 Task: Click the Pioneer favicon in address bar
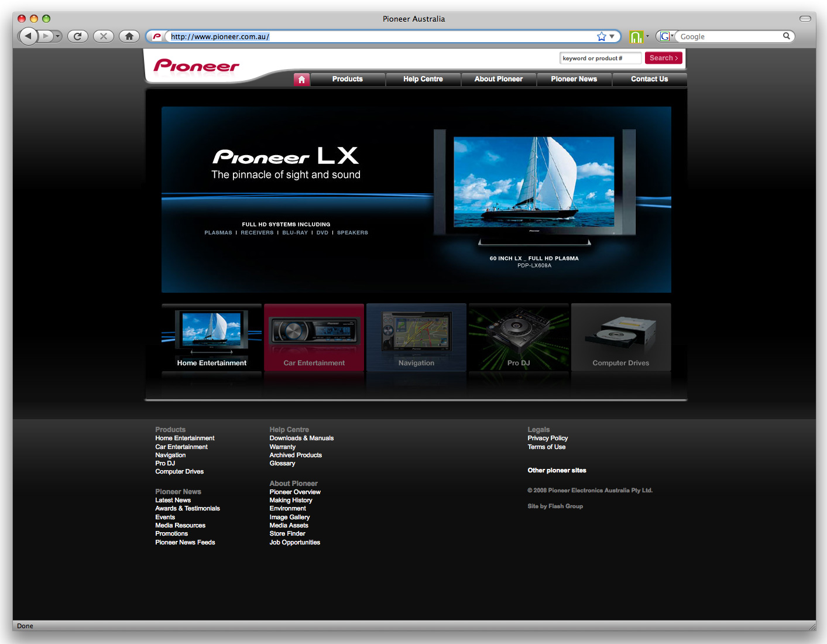click(156, 36)
